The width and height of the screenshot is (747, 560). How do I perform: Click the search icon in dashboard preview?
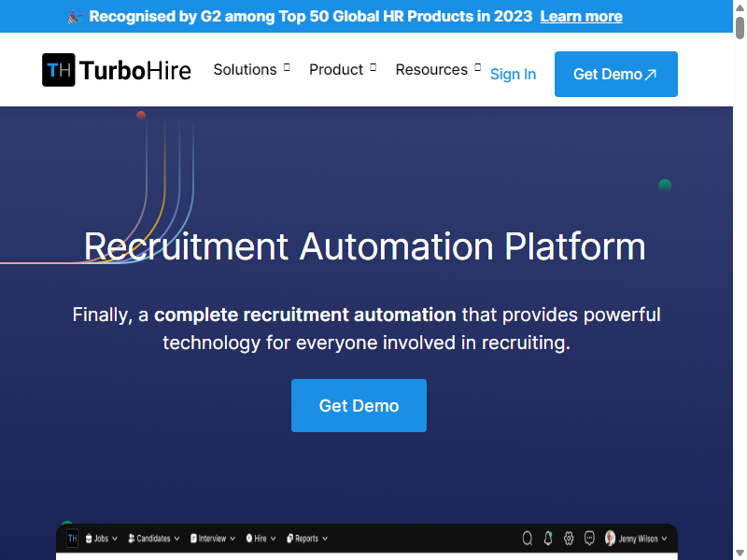(x=527, y=539)
